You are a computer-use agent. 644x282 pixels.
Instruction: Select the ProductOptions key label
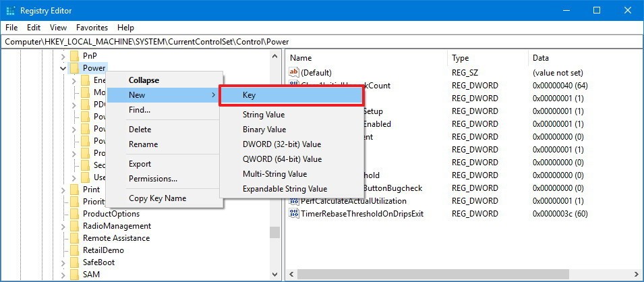coord(111,214)
